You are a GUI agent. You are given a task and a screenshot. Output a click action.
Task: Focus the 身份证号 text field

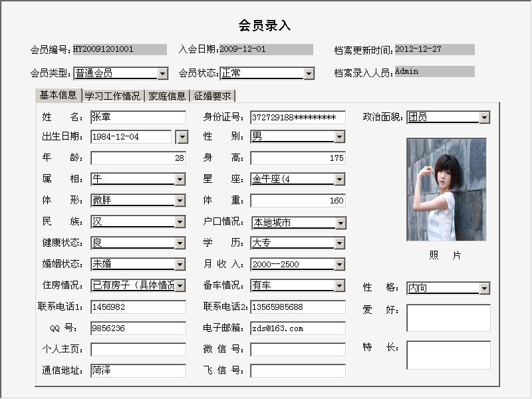pos(298,118)
